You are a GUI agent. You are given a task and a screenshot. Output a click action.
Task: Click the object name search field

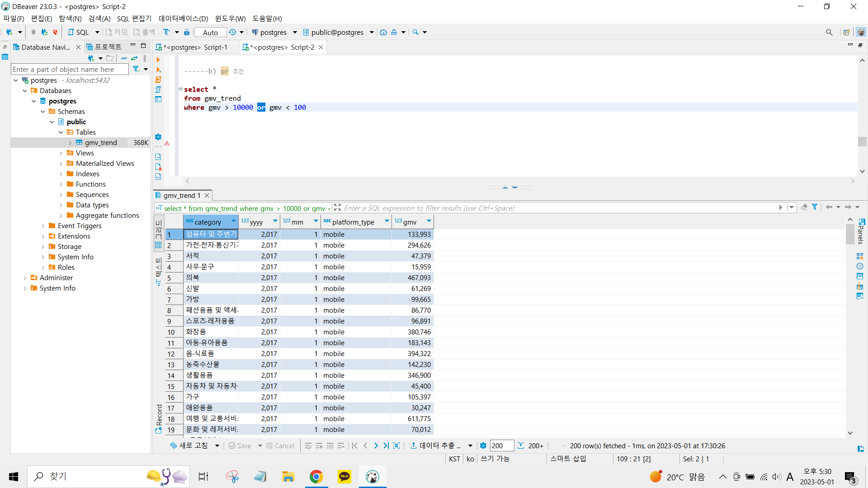[69, 69]
